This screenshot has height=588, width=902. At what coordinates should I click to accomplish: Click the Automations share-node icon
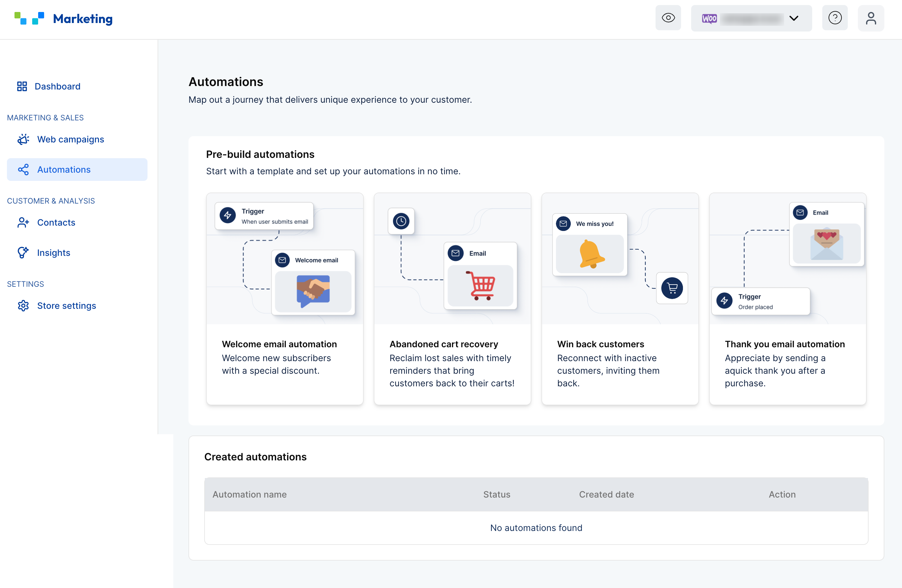coord(23,170)
